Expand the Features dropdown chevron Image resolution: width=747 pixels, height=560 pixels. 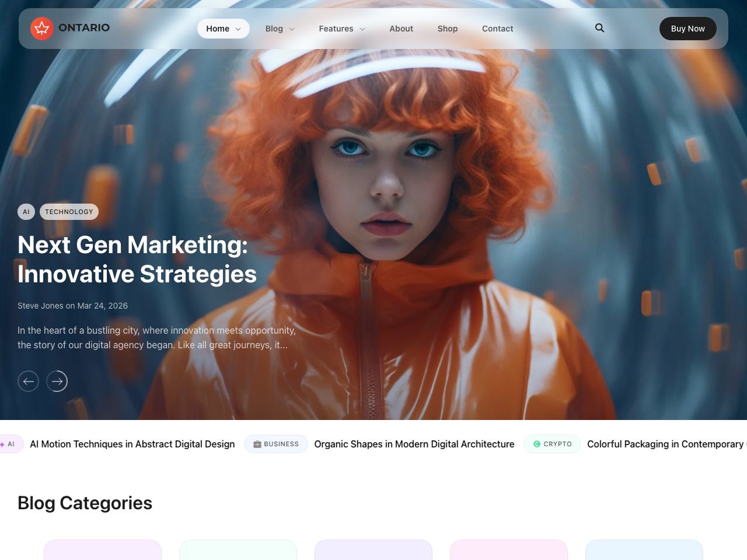(x=362, y=29)
